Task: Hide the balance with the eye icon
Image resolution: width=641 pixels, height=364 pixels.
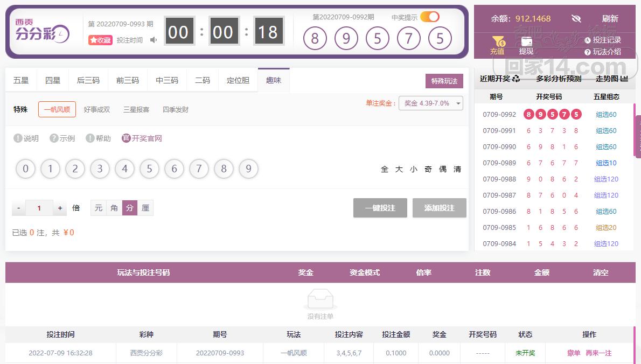Action: click(x=576, y=19)
